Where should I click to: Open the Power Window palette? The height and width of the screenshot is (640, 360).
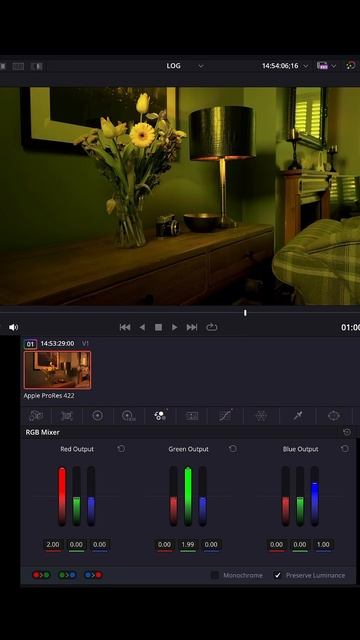coord(334,416)
